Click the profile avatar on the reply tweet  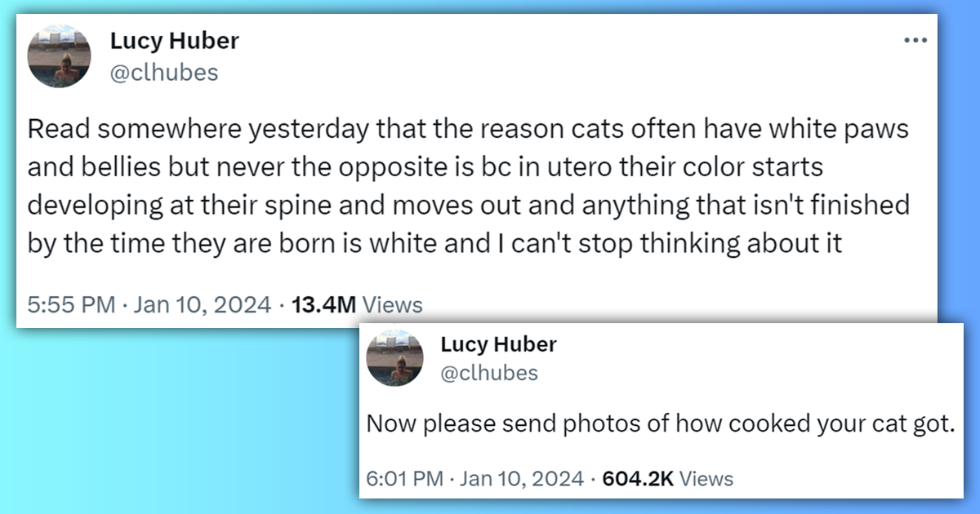(x=395, y=358)
